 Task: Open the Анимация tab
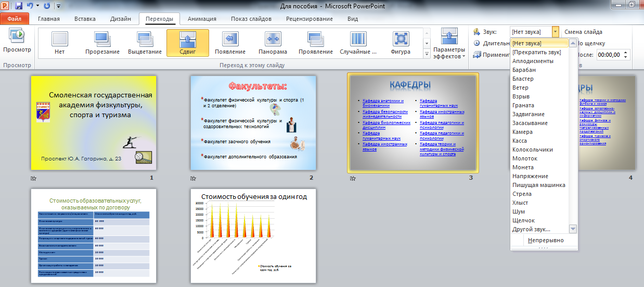202,19
